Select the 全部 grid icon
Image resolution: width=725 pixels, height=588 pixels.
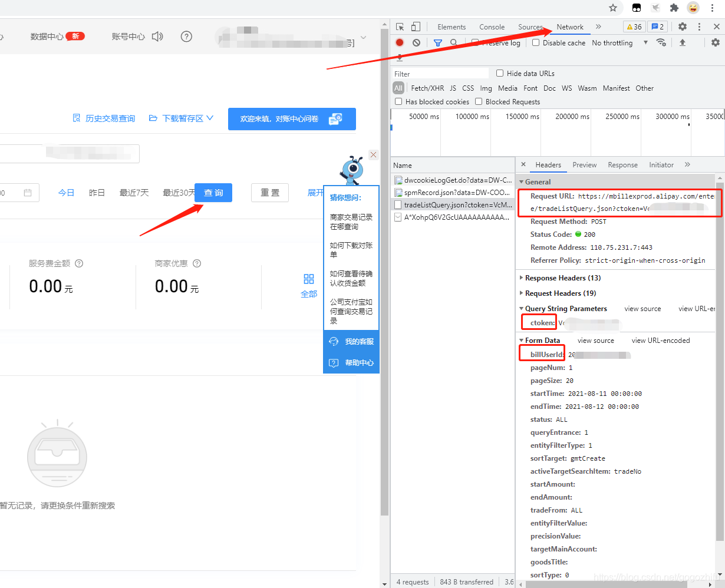pos(309,279)
